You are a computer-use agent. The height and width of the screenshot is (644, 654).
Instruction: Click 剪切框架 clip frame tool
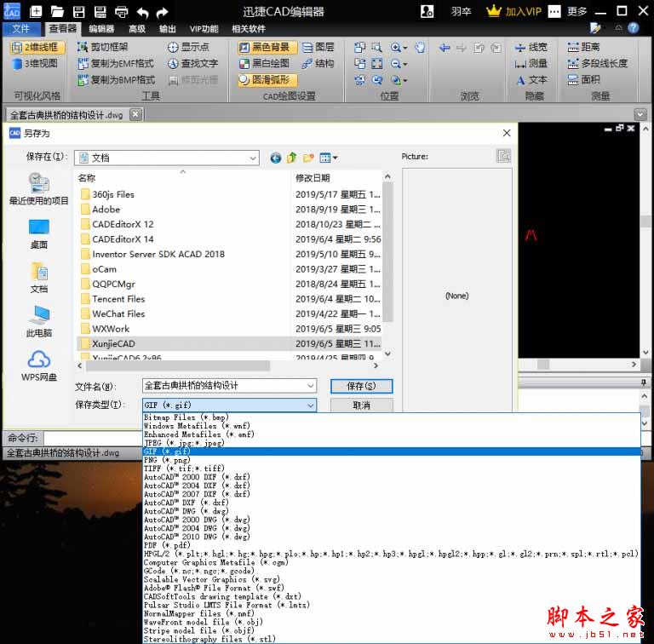[103, 47]
